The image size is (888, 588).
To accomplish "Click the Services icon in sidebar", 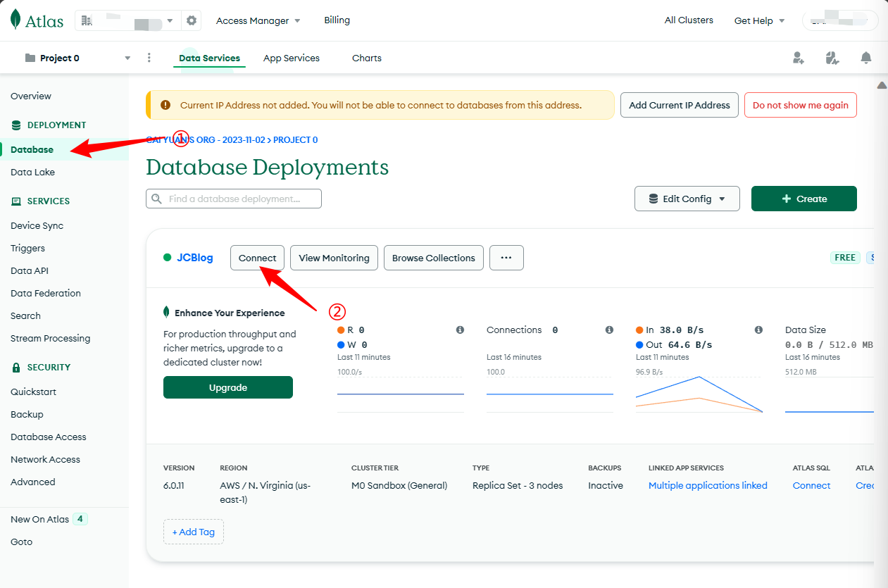I will pos(16,201).
